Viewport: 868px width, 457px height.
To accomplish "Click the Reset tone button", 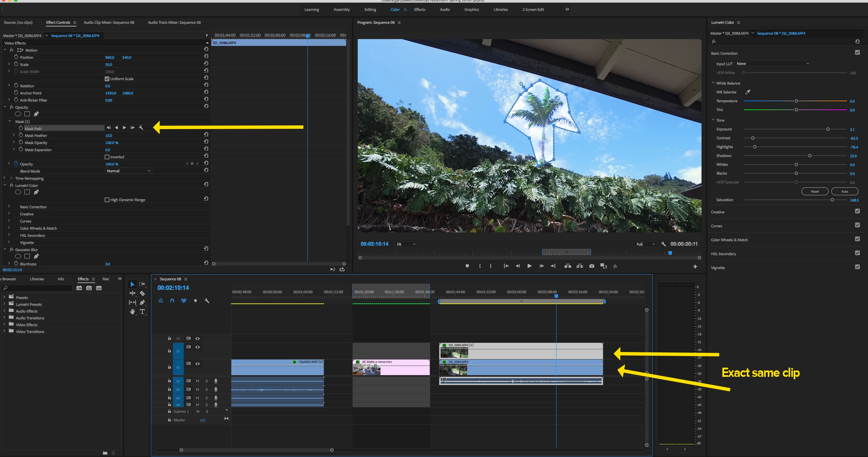I will coord(815,191).
